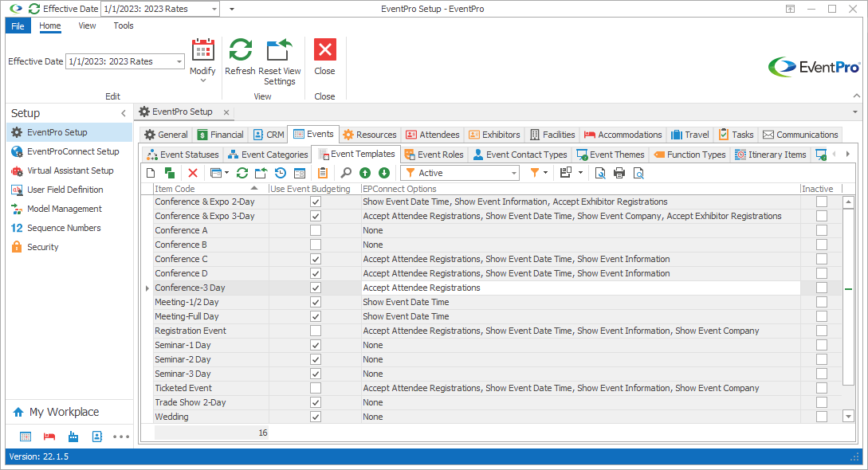Open Effective Date dropdown in title bar
The height and width of the screenshot is (470, 868).
[214, 9]
